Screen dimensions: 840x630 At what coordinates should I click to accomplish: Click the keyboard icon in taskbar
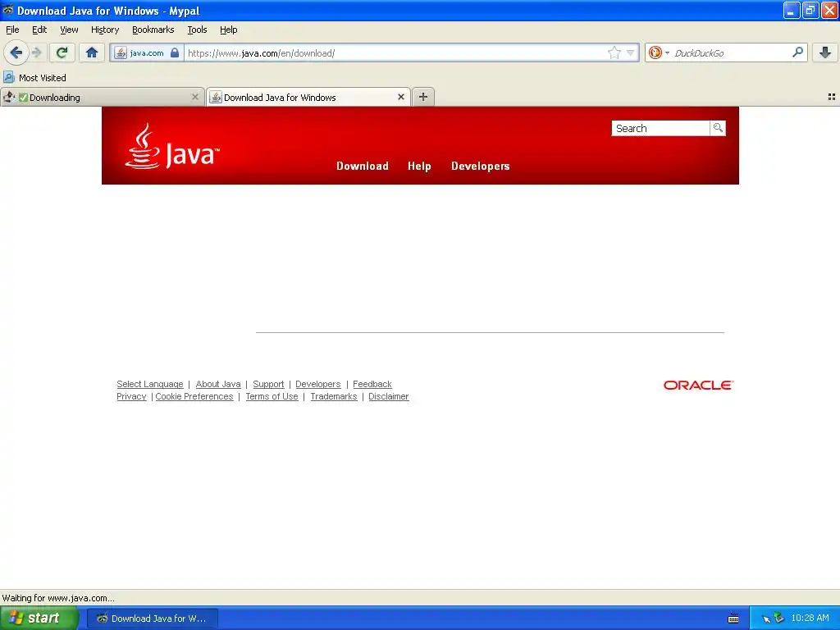[x=733, y=619]
